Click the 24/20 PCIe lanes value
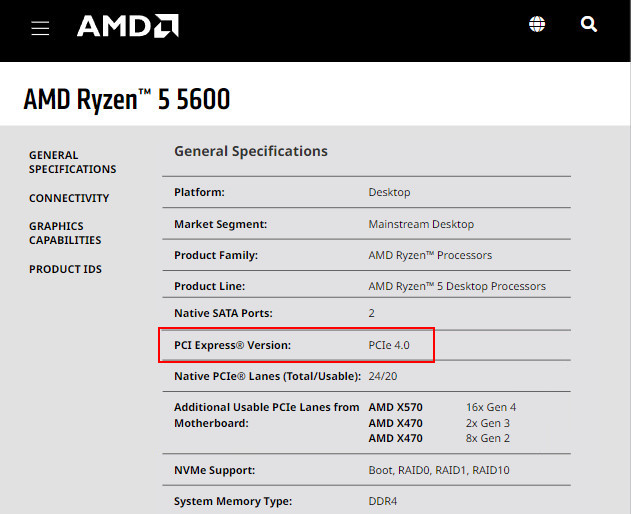 (x=382, y=376)
